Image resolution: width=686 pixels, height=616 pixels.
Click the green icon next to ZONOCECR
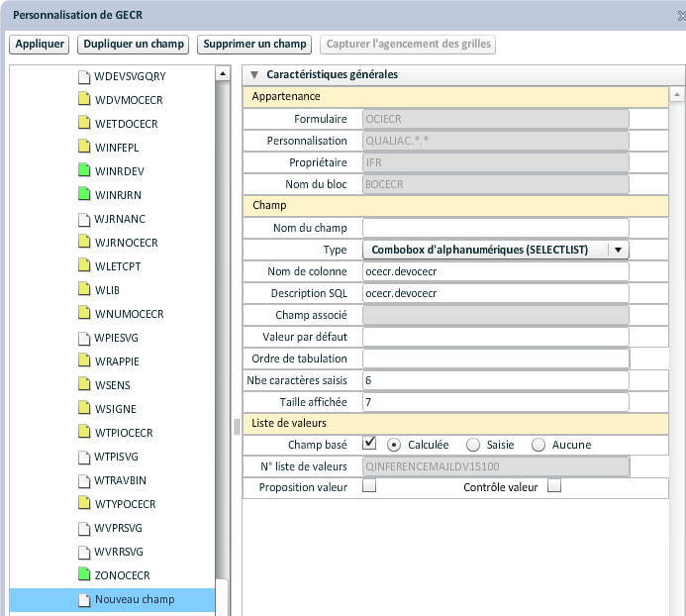click(x=84, y=575)
